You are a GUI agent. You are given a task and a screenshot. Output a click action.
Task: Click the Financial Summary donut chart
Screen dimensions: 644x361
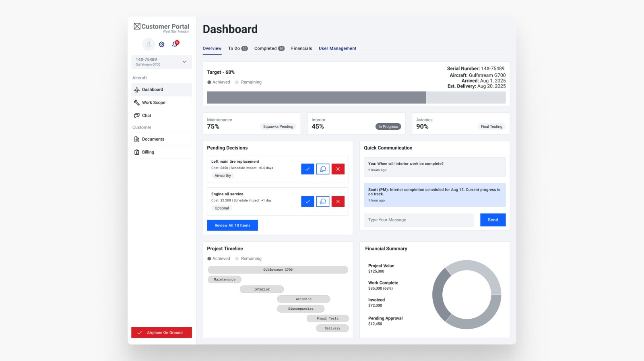point(467,295)
